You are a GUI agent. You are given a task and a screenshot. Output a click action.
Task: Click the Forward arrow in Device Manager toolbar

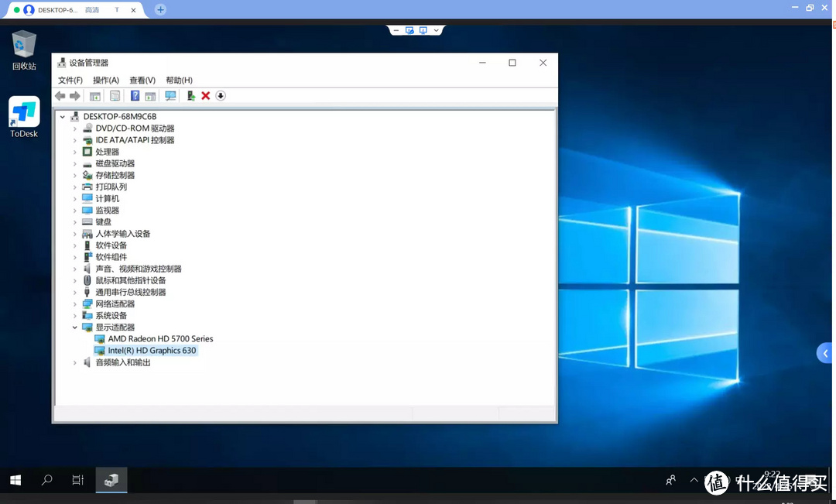coord(74,96)
